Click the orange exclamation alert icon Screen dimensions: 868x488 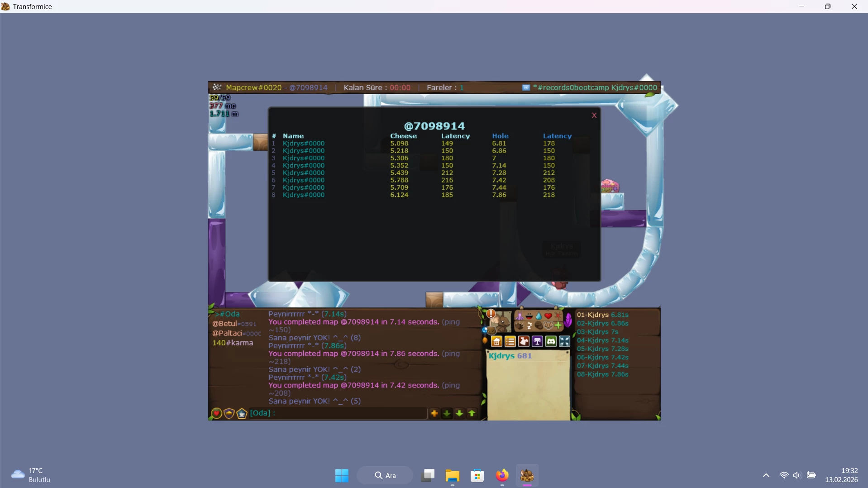coord(491,313)
